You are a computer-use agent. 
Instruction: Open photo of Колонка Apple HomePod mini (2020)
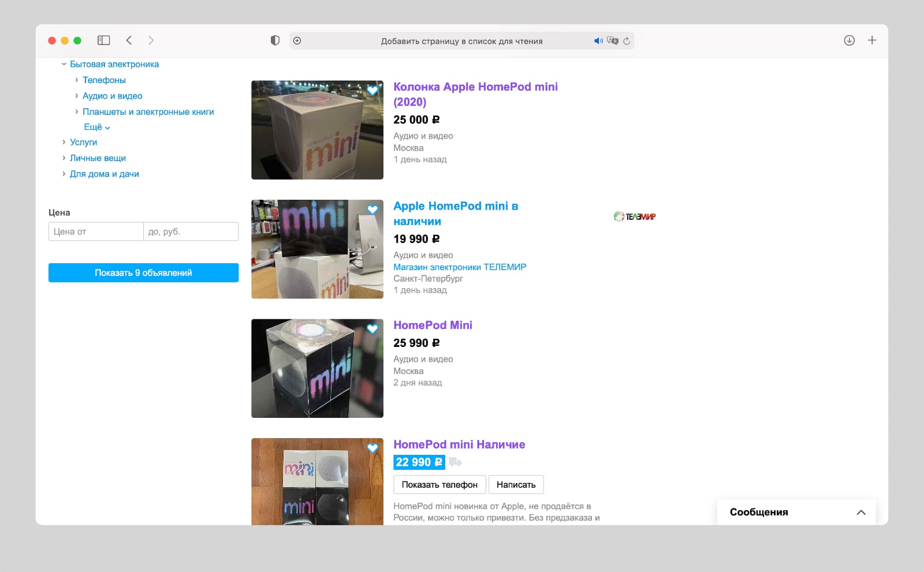317,130
